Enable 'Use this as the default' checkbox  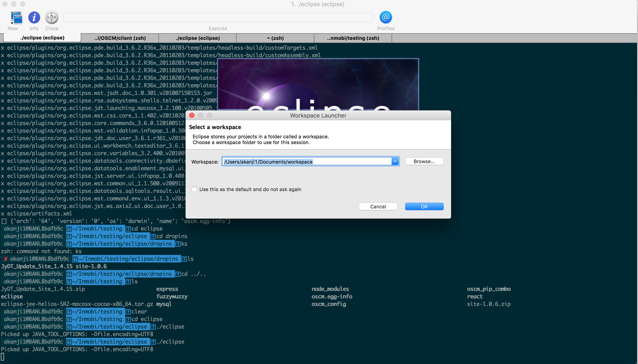(x=194, y=189)
